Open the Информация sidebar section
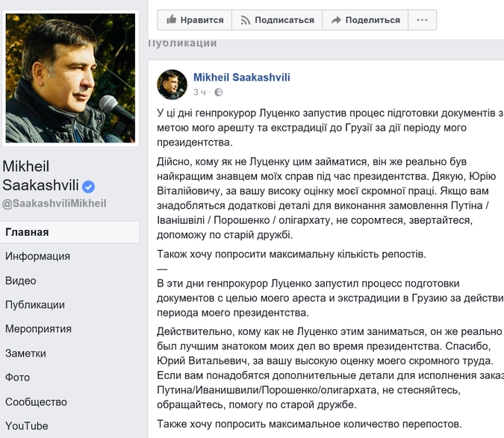This screenshot has width=504, height=438. (x=37, y=256)
